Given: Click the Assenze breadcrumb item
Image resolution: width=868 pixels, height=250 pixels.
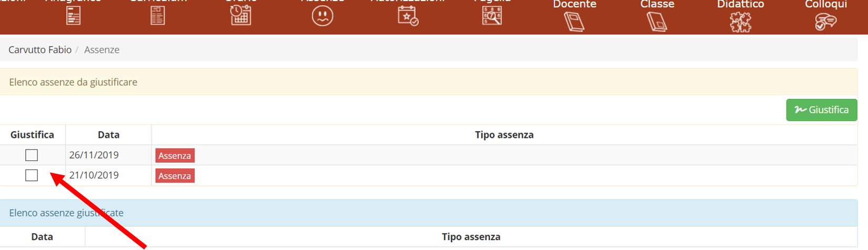Looking at the screenshot, I should coord(102,50).
